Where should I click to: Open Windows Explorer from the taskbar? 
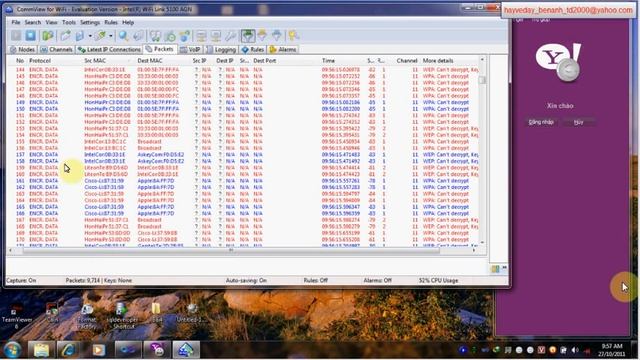click(x=41, y=350)
